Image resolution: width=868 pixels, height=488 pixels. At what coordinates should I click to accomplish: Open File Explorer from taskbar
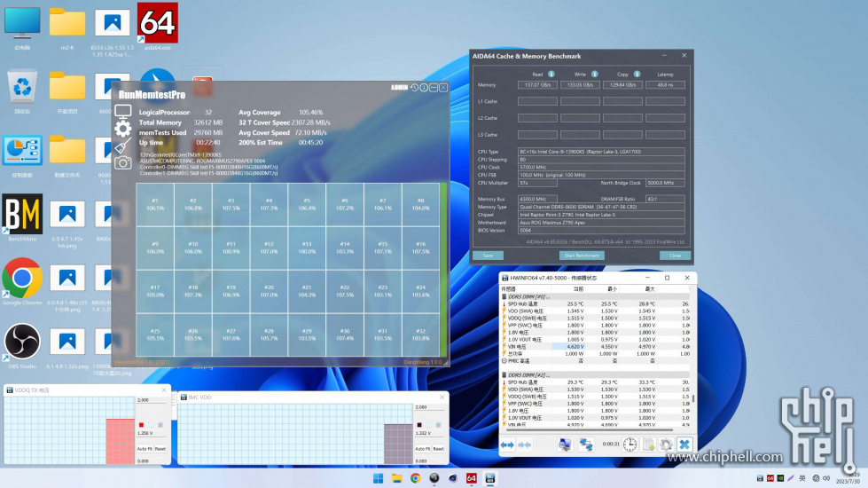[x=397, y=478]
